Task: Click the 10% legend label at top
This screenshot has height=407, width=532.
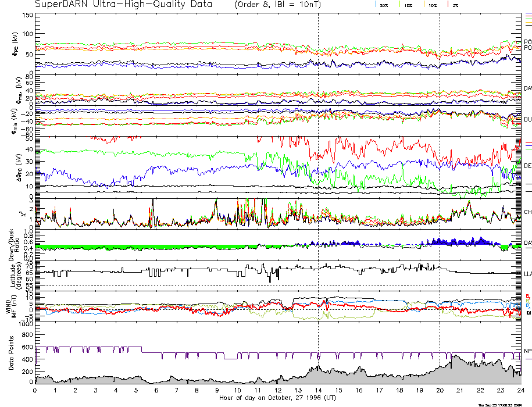Action: (x=432, y=5)
